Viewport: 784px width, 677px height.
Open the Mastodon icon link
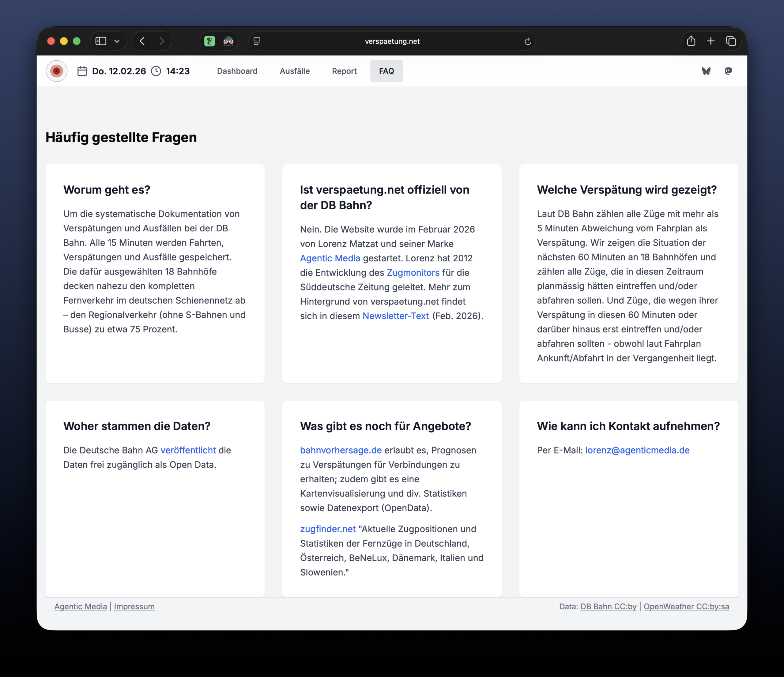pos(728,71)
